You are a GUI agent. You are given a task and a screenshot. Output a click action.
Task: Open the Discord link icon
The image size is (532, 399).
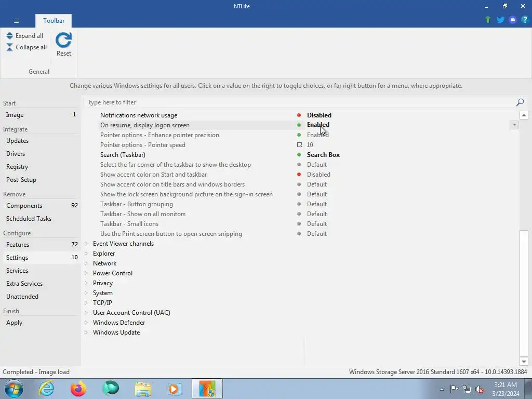[513, 20]
